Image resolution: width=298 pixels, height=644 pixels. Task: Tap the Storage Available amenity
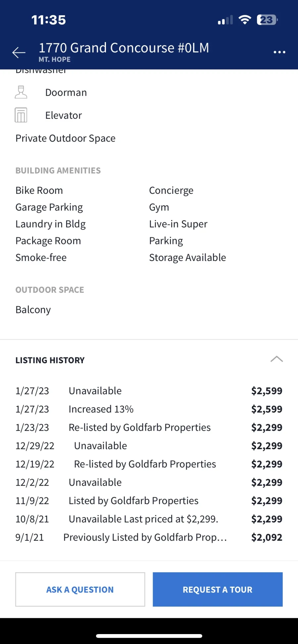pyautogui.click(x=187, y=258)
